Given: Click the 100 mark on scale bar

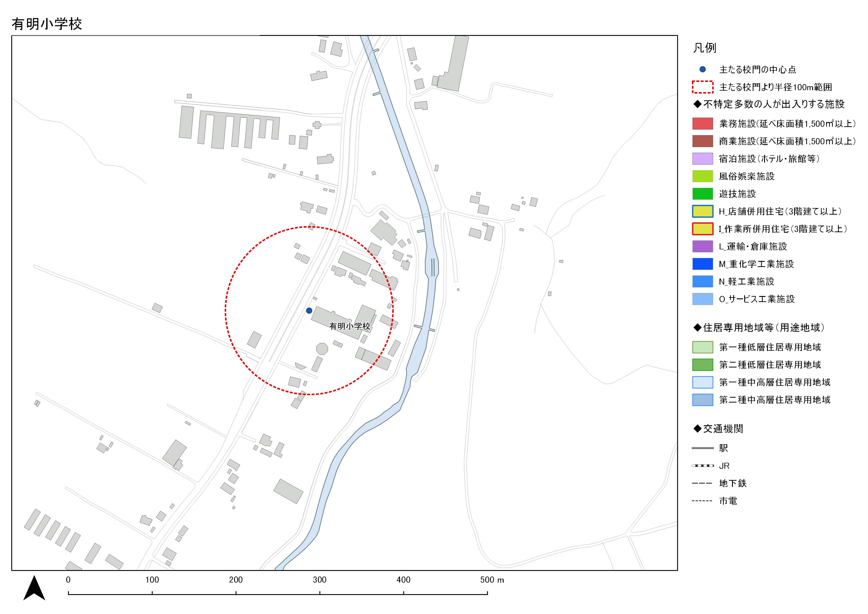Looking at the screenshot, I should 152,580.
